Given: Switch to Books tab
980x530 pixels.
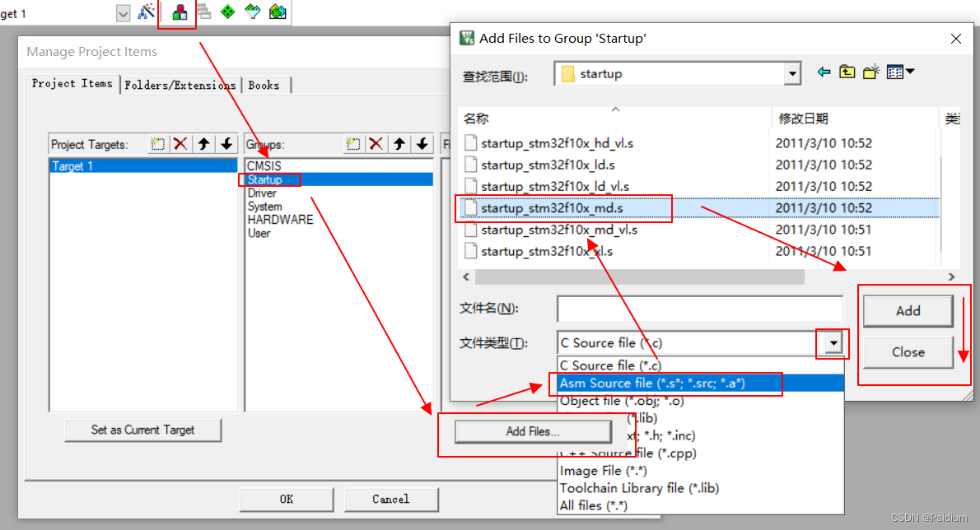Looking at the screenshot, I should (x=264, y=86).
